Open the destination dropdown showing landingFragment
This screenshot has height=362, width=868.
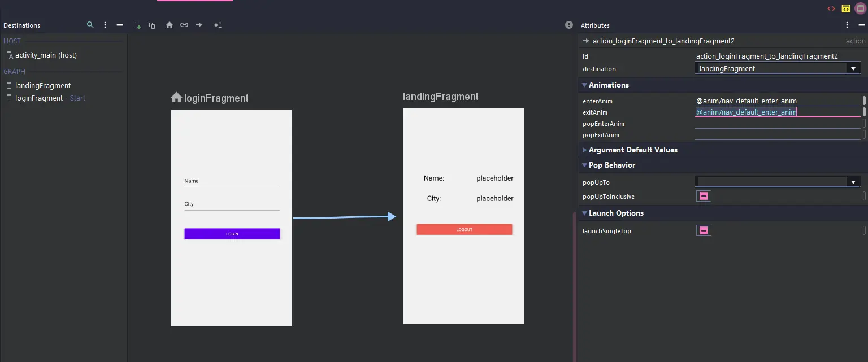tap(853, 69)
